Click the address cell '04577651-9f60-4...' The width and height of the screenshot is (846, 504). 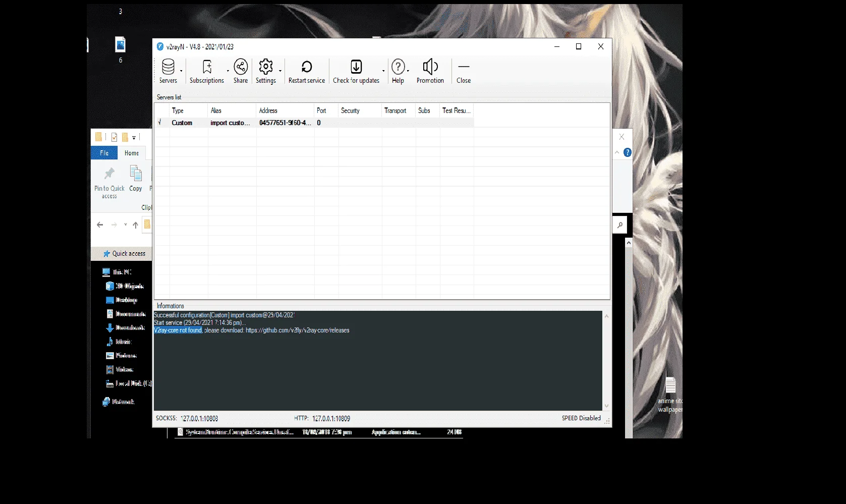(285, 123)
